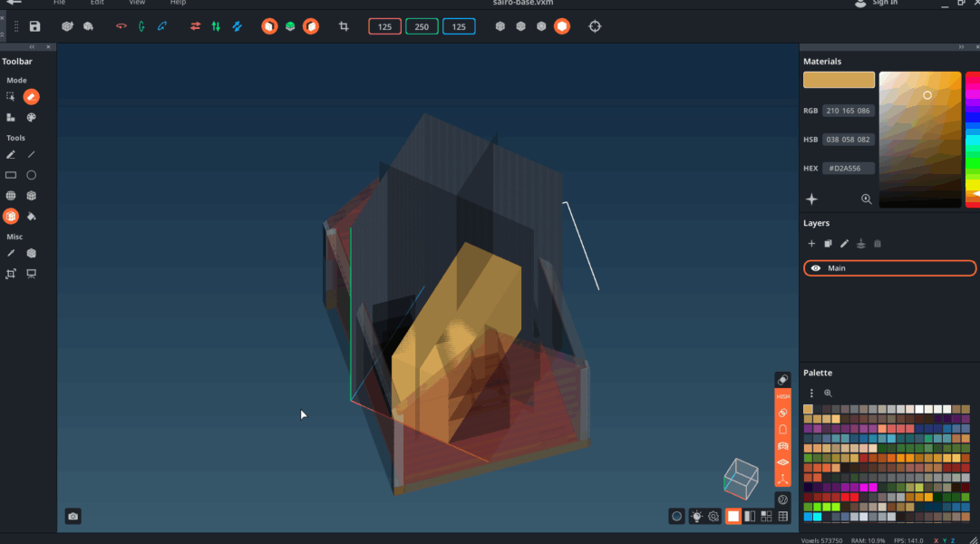Flip the model on the green Y axis
This screenshot has width=980, height=544.
point(216,26)
